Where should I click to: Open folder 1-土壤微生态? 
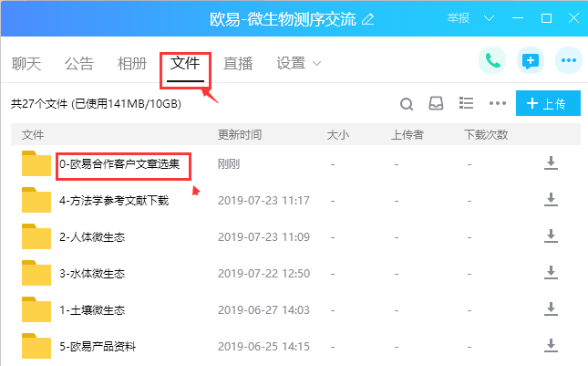pos(92,309)
